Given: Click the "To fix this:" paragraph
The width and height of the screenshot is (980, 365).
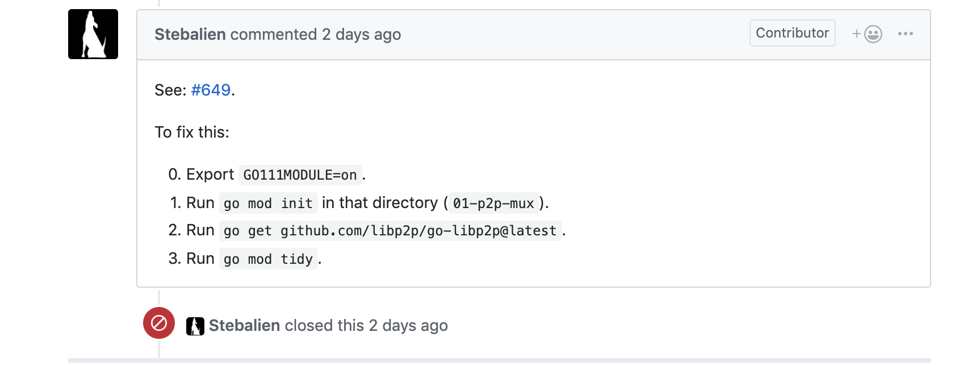Looking at the screenshot, I should (x=192, y=132).
